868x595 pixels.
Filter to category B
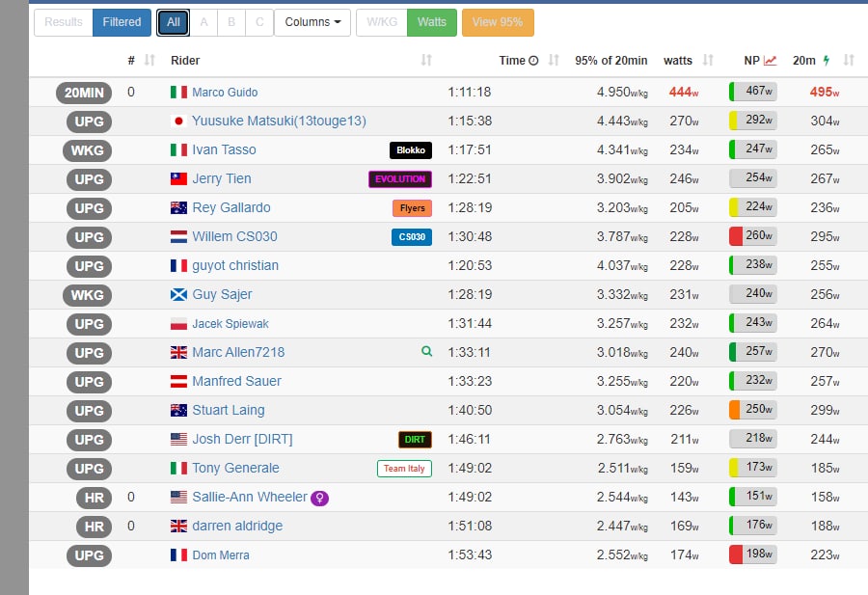(231, 22)
